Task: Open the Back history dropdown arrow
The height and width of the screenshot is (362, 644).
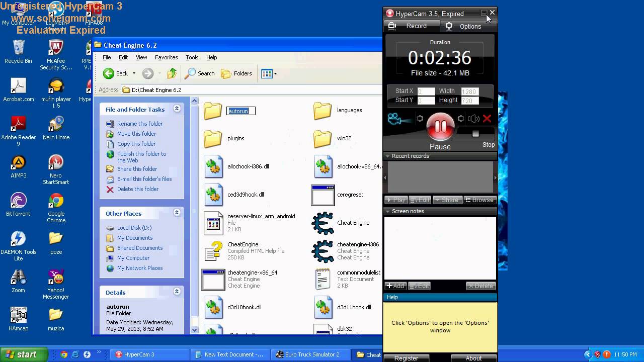Action: click(x=134, y=73)
